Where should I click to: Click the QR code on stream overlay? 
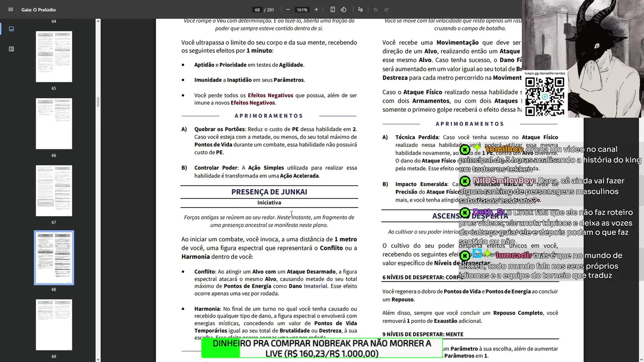click(x=545, y=97)
